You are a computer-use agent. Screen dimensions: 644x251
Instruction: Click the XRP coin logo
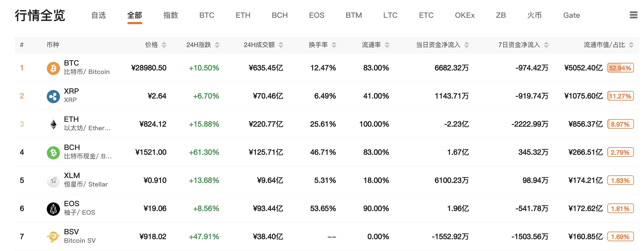click(x=53, y=96)
